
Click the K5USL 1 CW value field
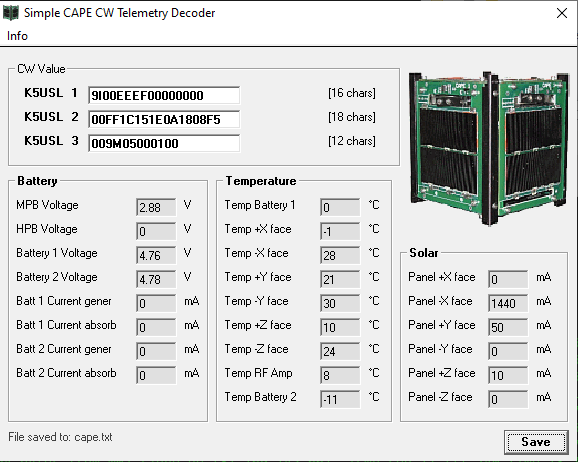[164, 95]
